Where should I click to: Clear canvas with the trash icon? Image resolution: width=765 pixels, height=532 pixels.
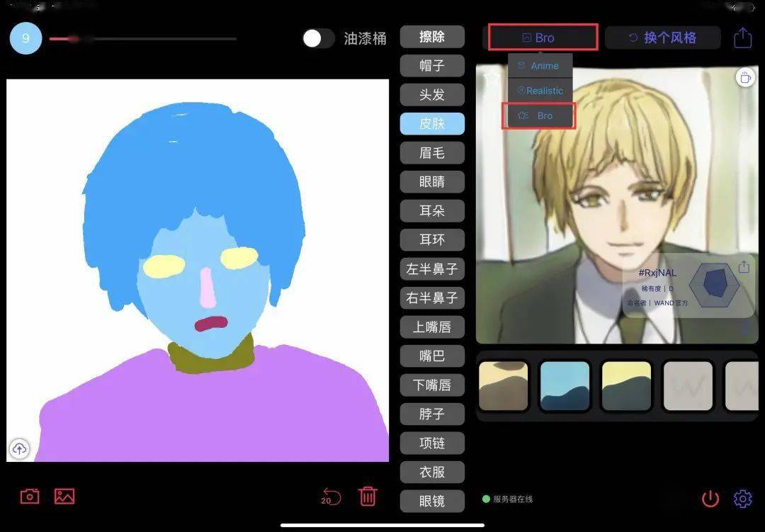pyautogui.click(x=368, y=496)
